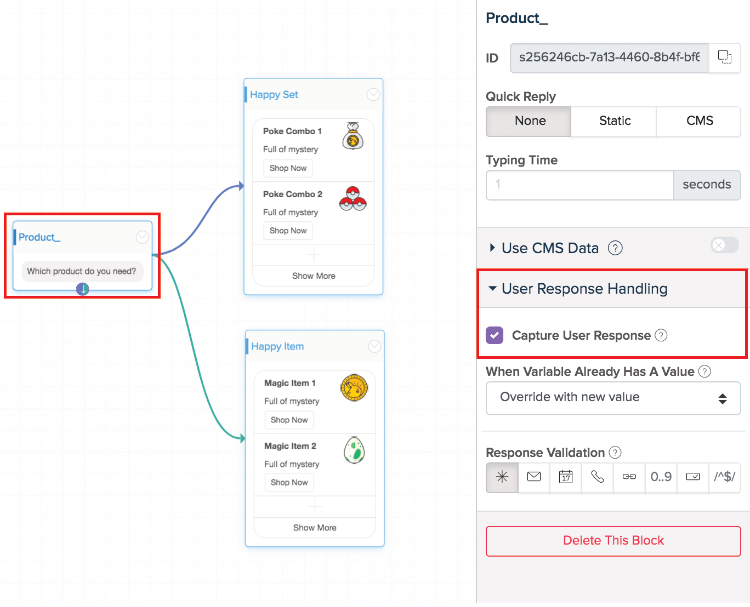750x607 pixels.
Task: Toggle the Use CMS Data switch
Action: click(x=724, y=246)
